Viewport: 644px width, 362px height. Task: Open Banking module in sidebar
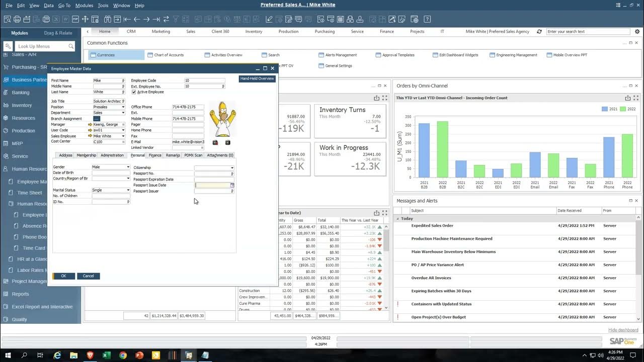coord(21,93)
